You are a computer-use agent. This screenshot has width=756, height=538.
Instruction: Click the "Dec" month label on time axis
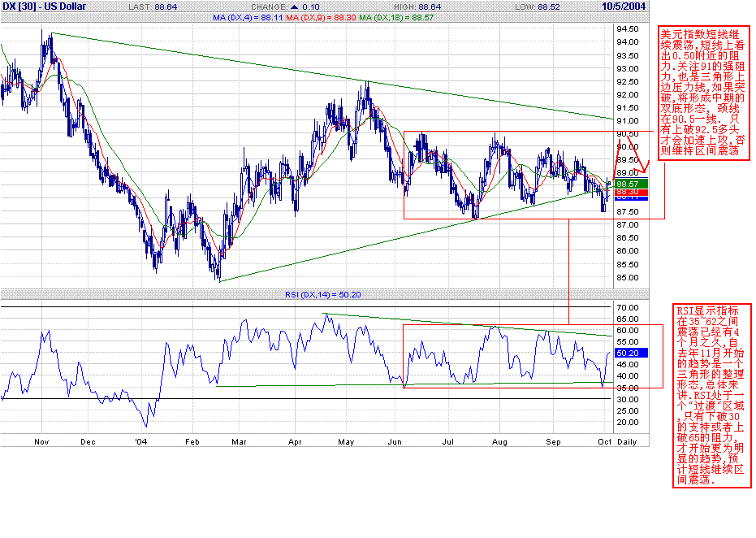88,441
